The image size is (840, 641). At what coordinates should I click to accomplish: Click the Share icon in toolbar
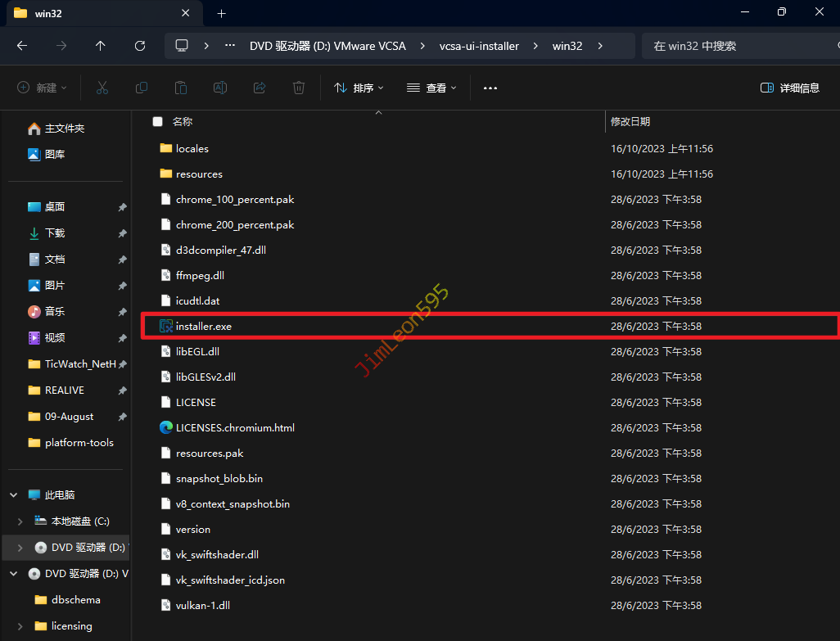click(260, 88)
